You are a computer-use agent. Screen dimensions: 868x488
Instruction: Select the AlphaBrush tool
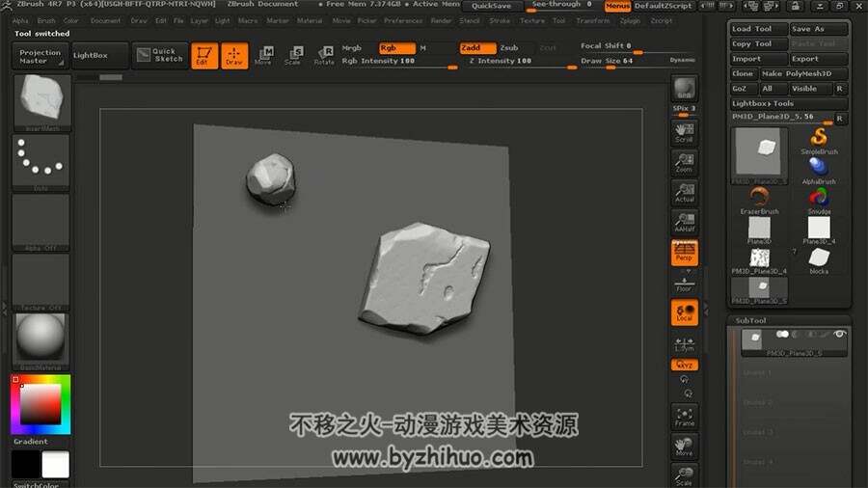pyautogui.click(x=819, y=171)
